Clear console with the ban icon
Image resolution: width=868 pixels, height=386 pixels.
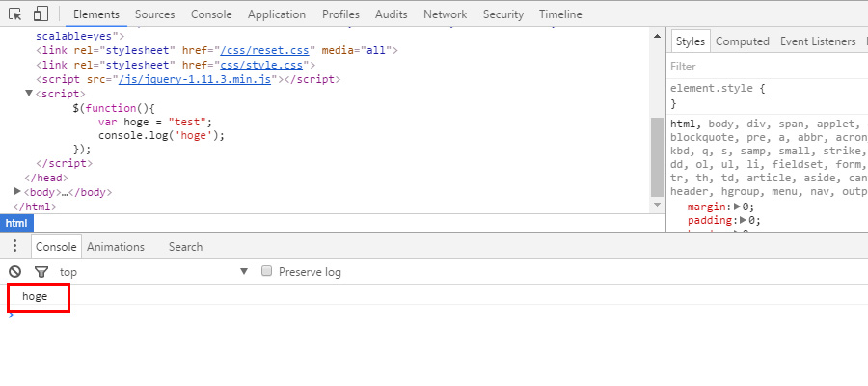click(15, 272)
